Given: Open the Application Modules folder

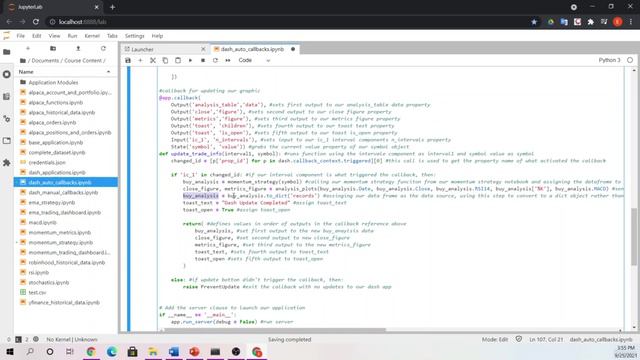Looking at the screenshot, I should pyautogui.click(x=53, y=82).
